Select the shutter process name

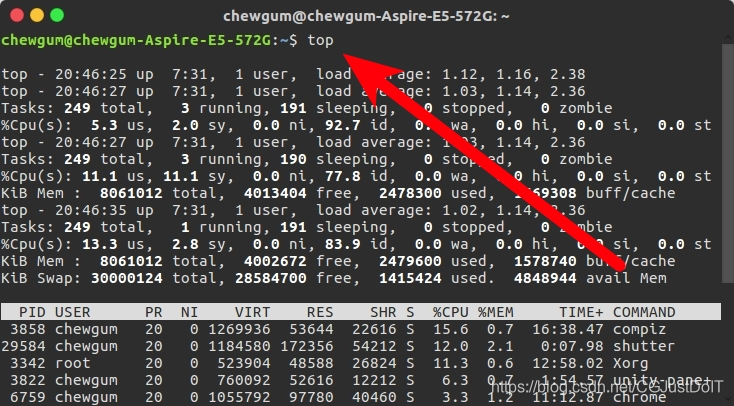tap(644, 347)
